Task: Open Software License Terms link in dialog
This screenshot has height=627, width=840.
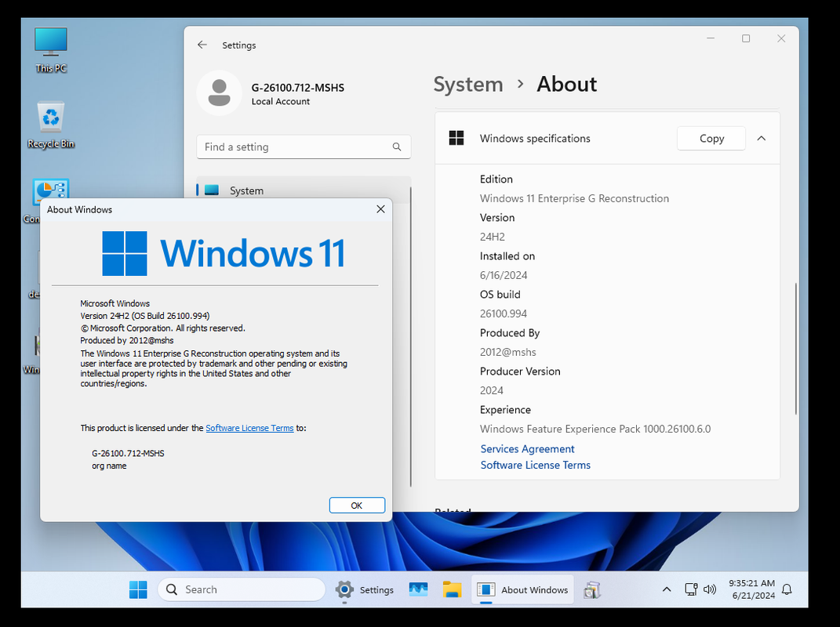Action: click(249, 428)
